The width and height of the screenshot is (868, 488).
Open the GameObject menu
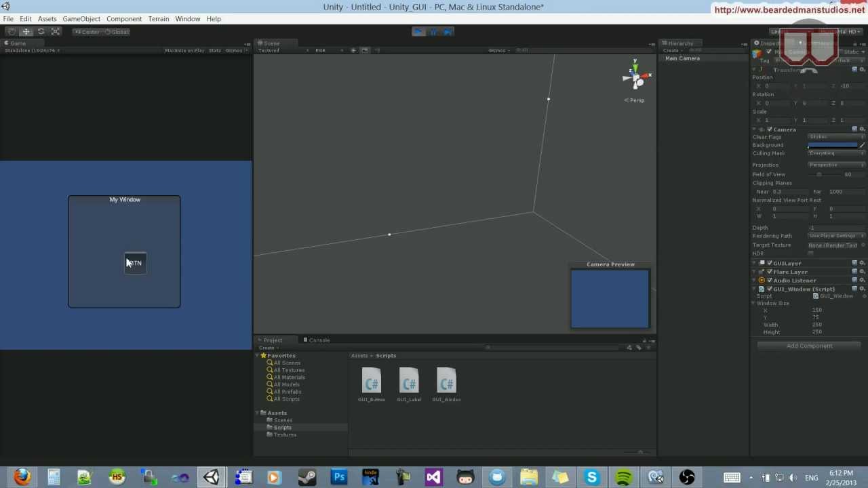point(81,19)
